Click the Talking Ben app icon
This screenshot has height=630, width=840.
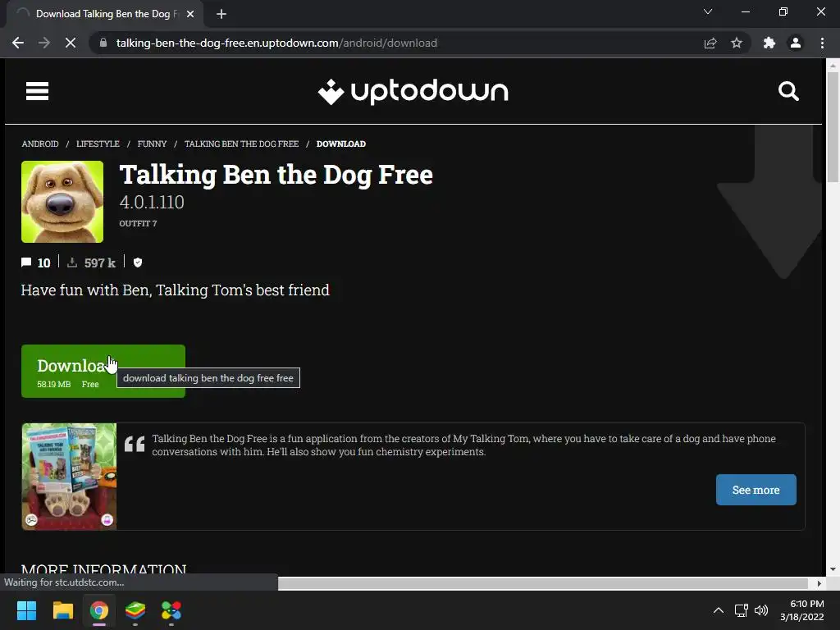[x=62, y=202]
